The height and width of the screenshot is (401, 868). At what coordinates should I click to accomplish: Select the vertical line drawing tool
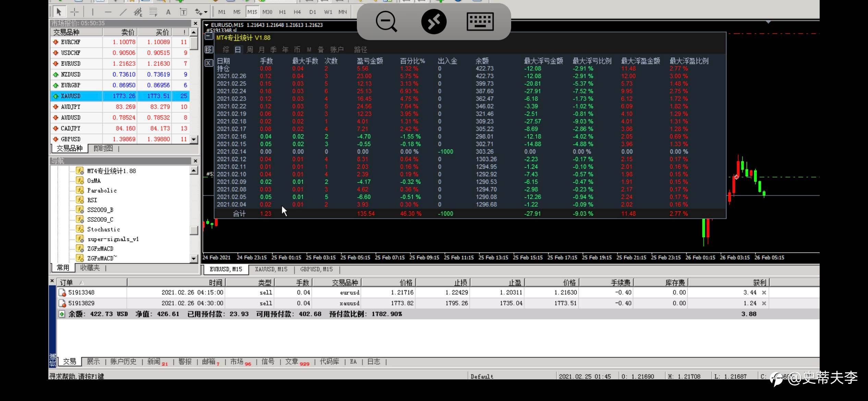tap(93, 12)
